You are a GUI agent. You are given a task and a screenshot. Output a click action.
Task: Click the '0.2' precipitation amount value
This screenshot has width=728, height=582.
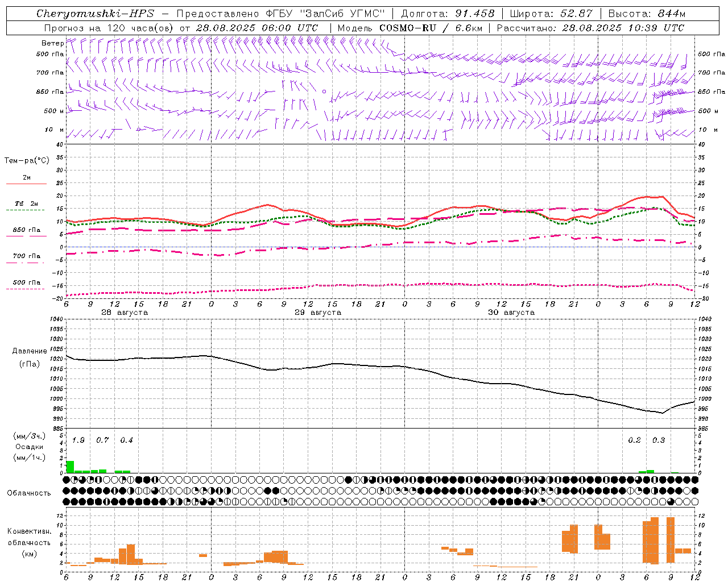[x=634, y=440]
